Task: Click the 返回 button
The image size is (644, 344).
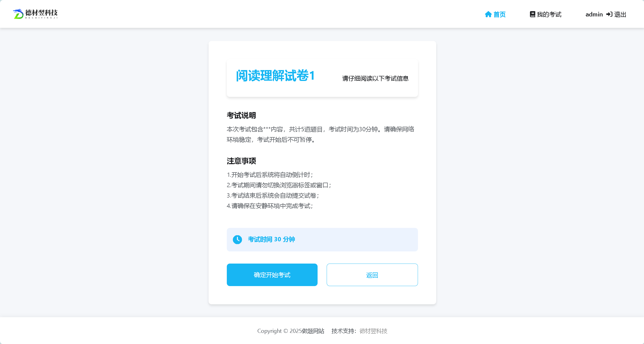Action: tap(372, 275)
